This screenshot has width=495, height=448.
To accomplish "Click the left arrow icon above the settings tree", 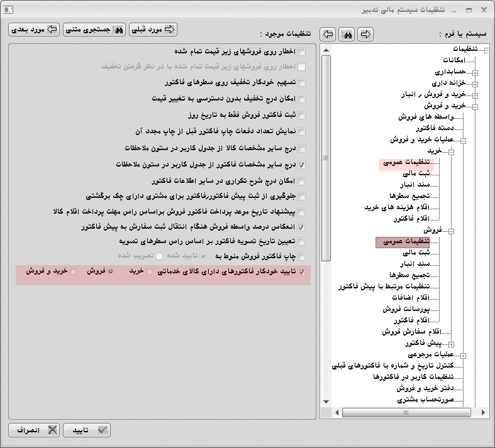I will [x=327, y=33].
